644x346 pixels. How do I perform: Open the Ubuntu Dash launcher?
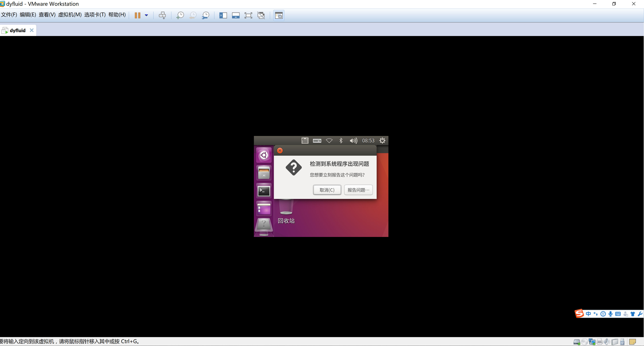[x=264, y=155]
